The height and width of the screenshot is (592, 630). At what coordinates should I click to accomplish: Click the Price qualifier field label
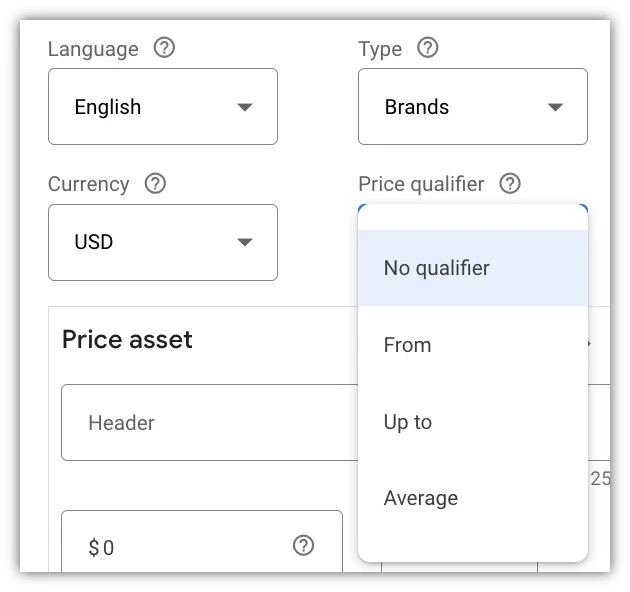[421, 184]
